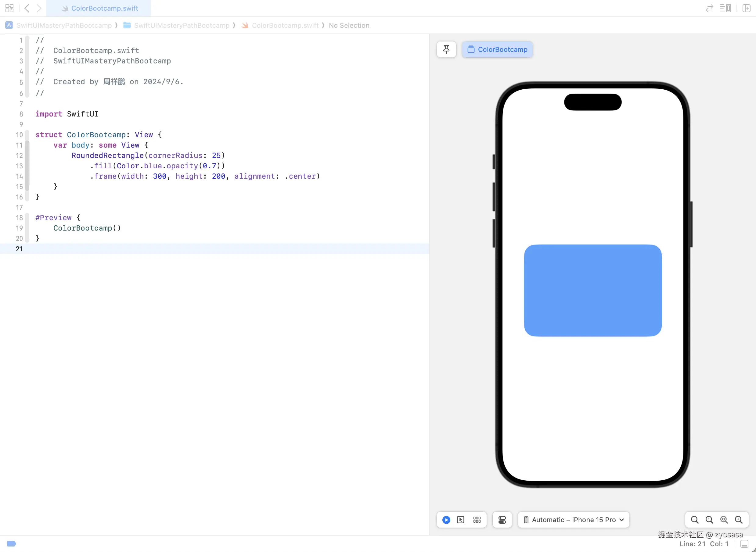Image resolution: width=756 pixels, height=552 pixels.
Task: Zoom preview to 100%
Action: 709,520
